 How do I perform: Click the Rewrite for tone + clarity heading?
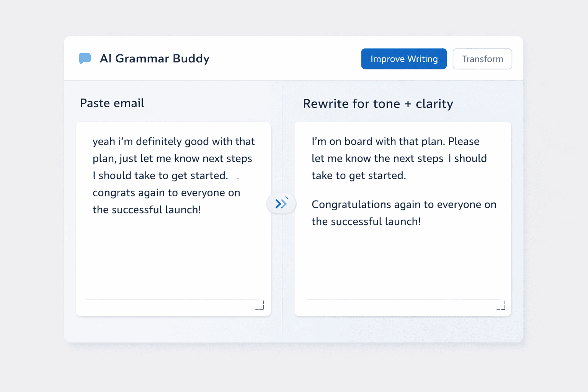[x=378, y=103]
